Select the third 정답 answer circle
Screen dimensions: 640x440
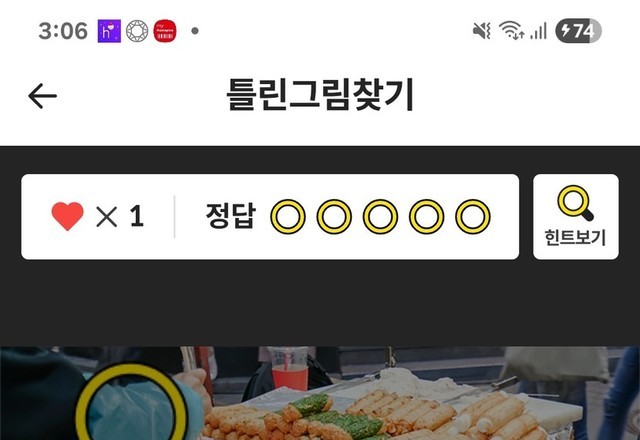click(380, 216)
